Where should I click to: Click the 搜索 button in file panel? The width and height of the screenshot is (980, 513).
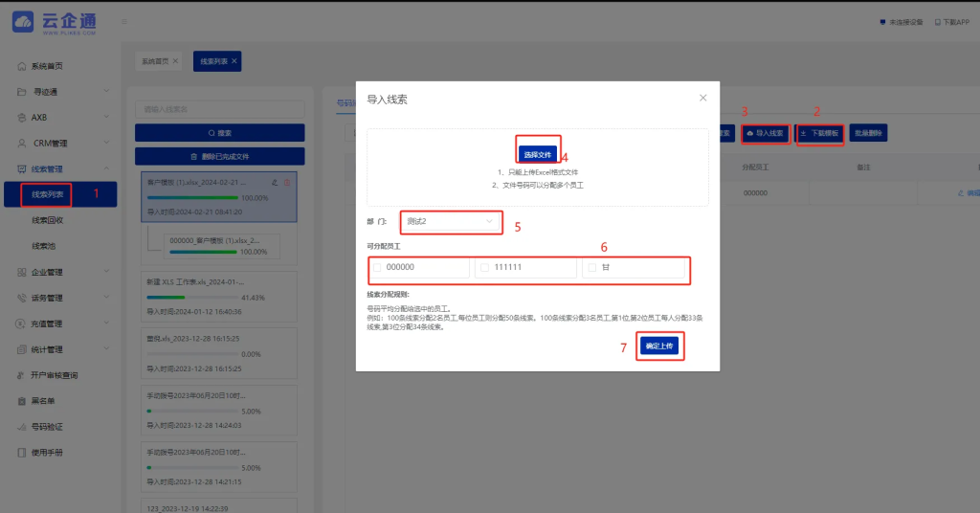[220, 132]
